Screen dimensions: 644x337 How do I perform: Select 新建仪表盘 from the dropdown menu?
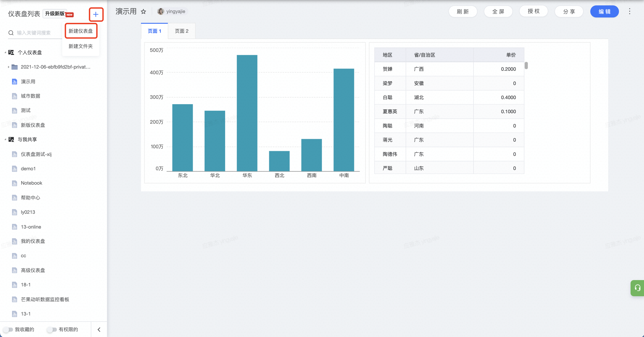81,31
